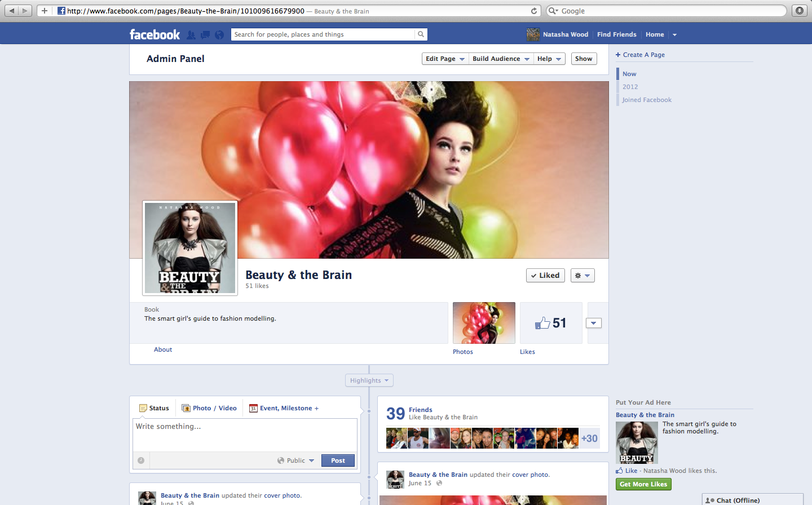
Task: Click the search magnifier icon
Action: coord(421,34)
